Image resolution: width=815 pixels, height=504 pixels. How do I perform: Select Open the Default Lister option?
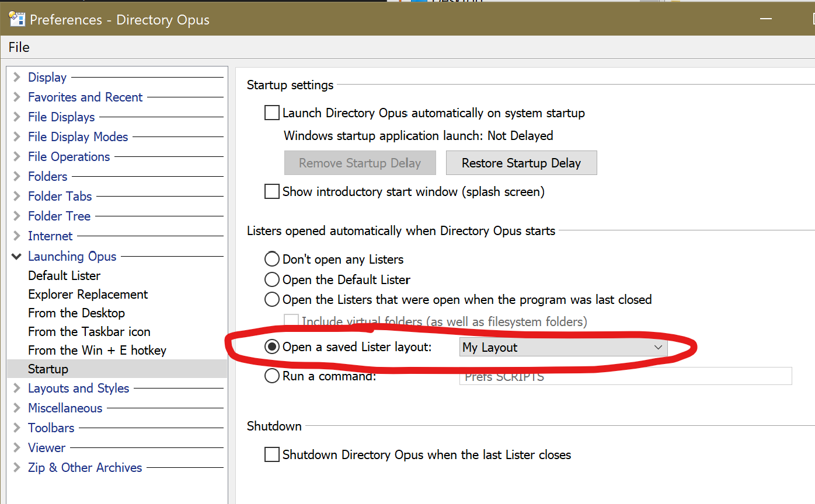click(x=272, y=279)
